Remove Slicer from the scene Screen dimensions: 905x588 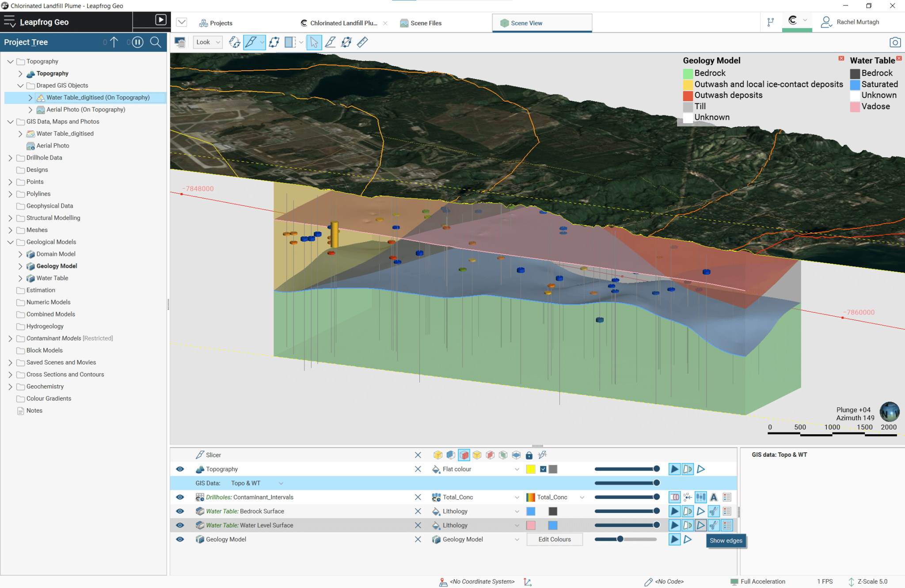(x=418, y=455)
